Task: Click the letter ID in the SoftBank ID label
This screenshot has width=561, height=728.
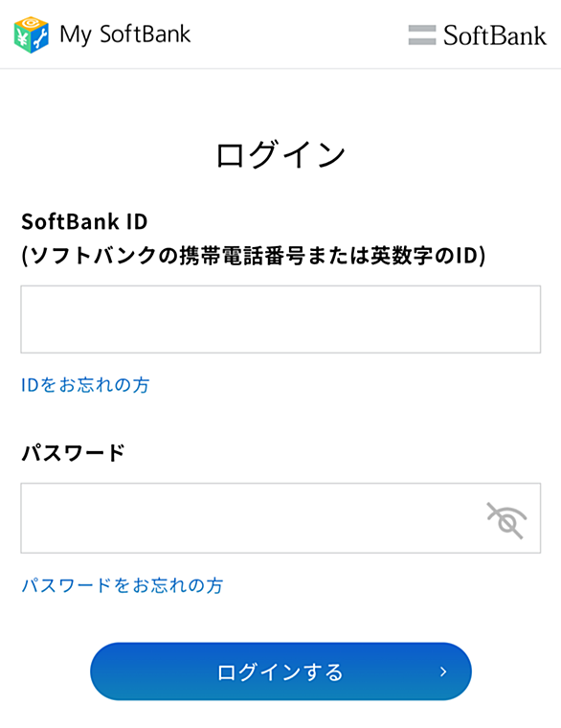Action: click(x=137, y=222)
